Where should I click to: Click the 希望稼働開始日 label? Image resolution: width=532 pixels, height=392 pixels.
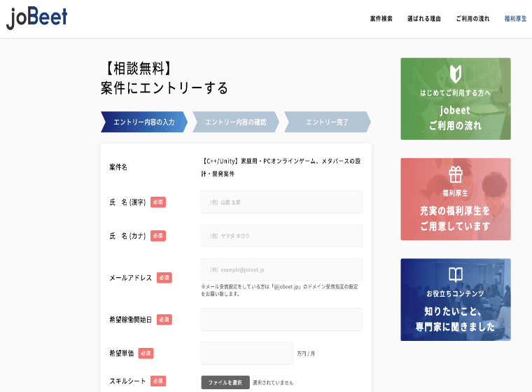point(131,320)
